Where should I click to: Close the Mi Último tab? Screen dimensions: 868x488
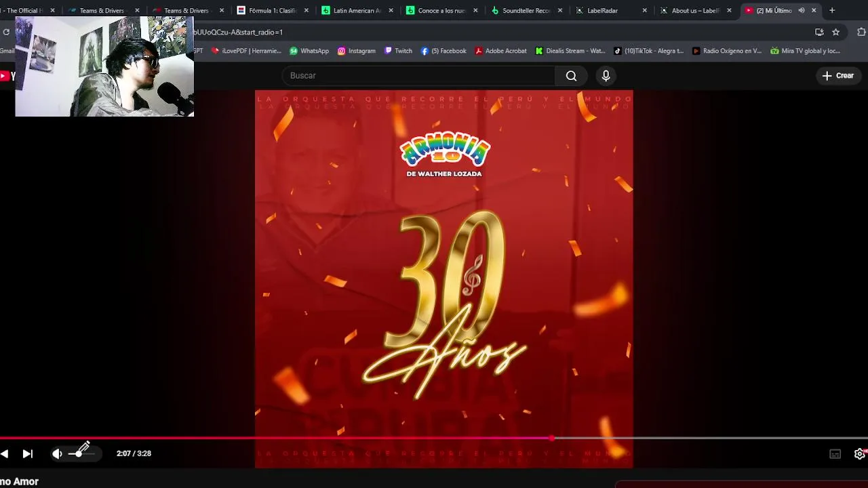(x=814, y=10)
